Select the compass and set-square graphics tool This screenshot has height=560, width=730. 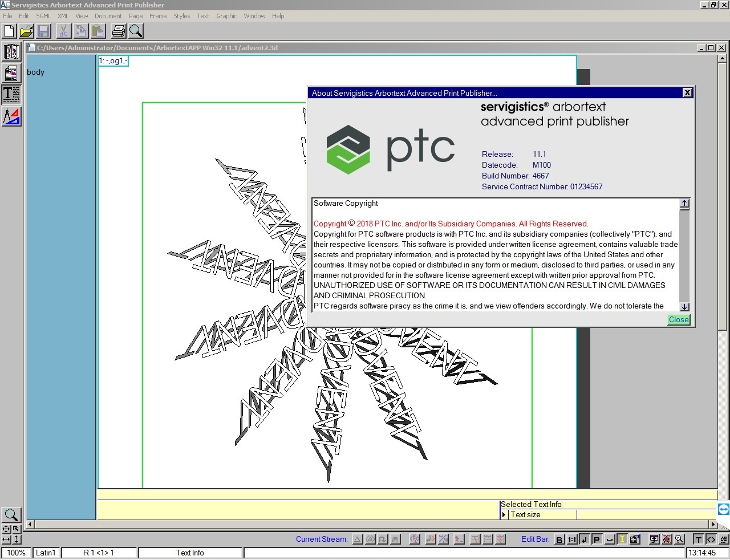coord(11,116)
